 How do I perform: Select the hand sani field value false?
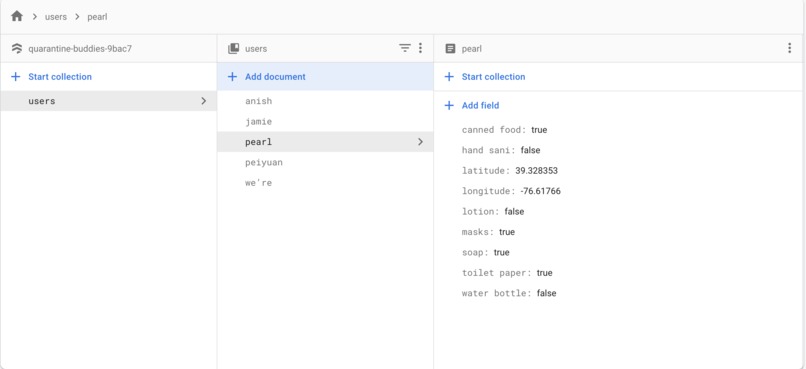pyautogui.click(x=530, y=150)
